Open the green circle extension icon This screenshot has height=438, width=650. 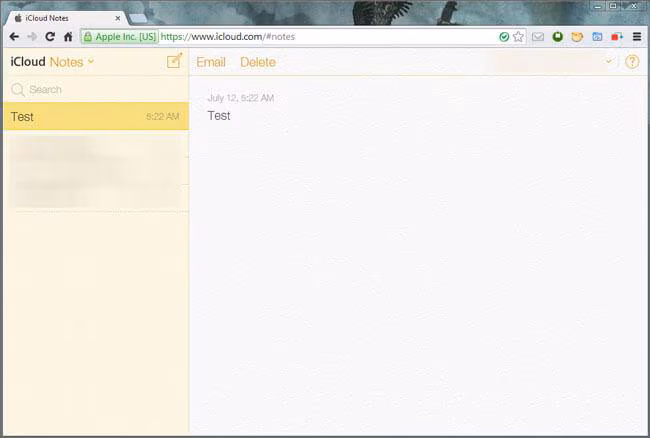(558, 37)
